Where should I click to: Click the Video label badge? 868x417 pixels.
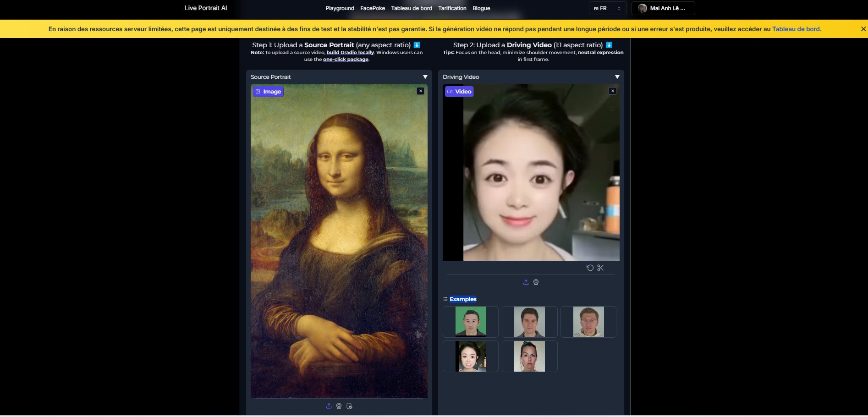pyautogui.click(x=459, y=92)
